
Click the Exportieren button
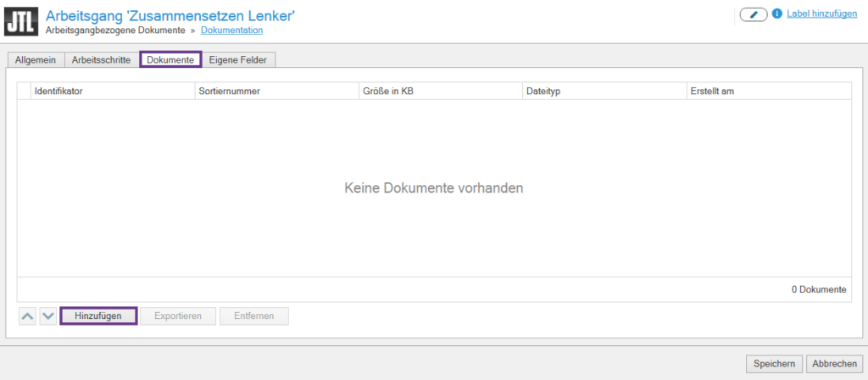[178, 316]
